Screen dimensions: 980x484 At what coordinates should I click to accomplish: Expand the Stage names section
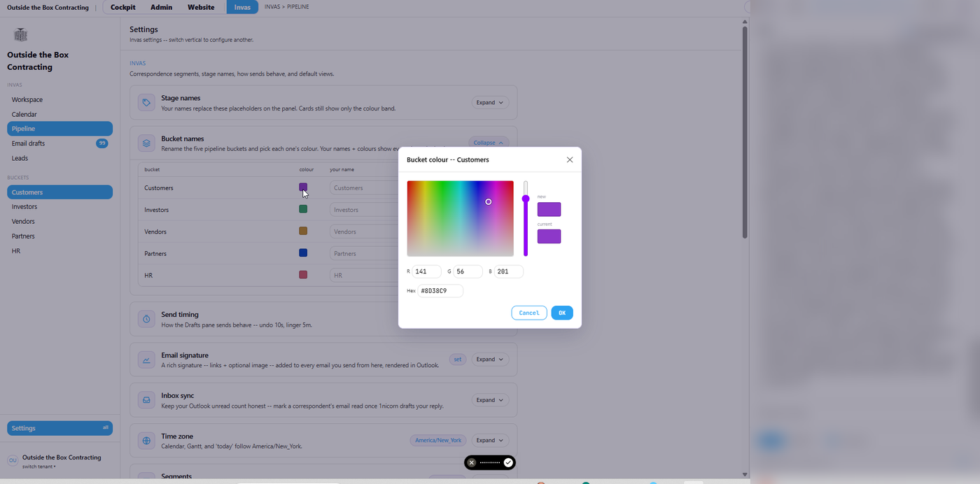490,102
